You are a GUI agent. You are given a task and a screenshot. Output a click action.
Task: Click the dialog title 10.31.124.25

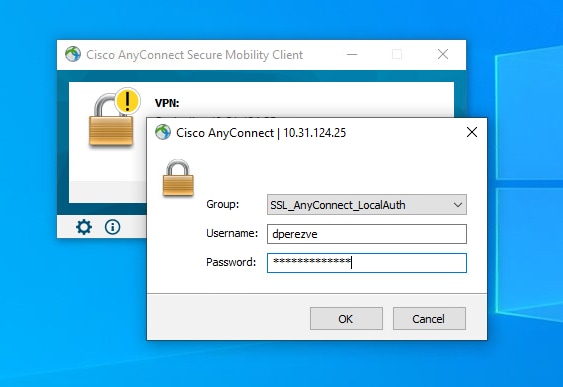click(x=315, y=133)
